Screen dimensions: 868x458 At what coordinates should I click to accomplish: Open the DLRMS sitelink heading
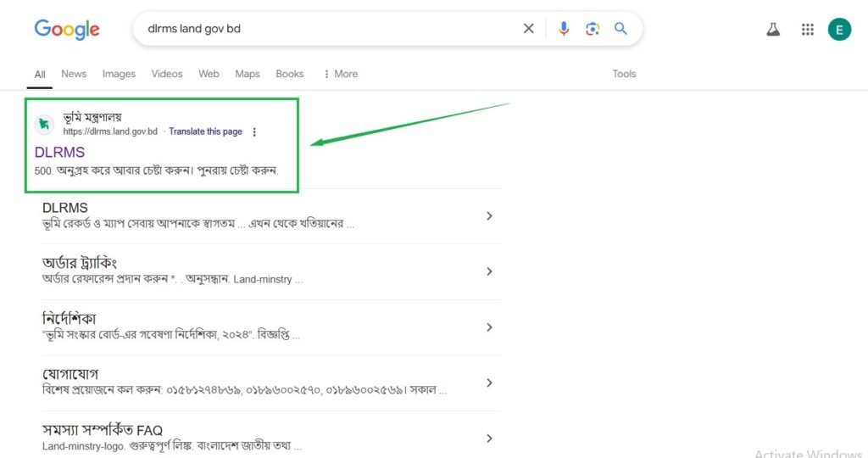pyautogui.click(x=64, y=208)
